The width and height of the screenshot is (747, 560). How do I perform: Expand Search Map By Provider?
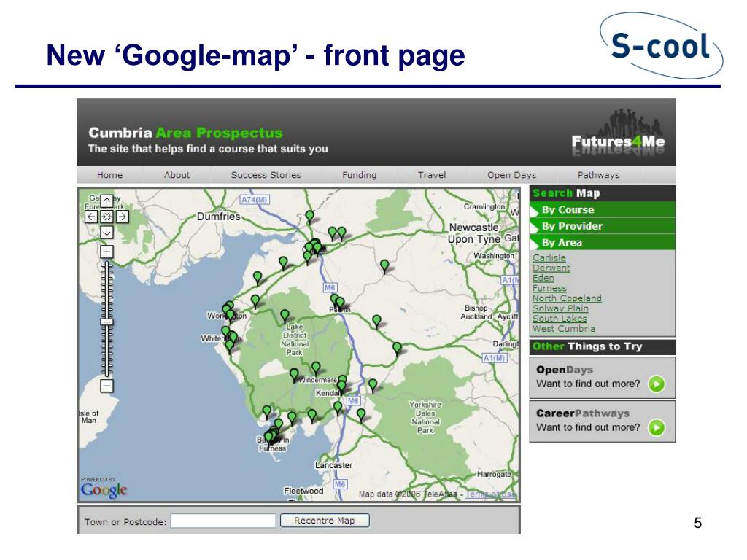(x=603, y=226)
